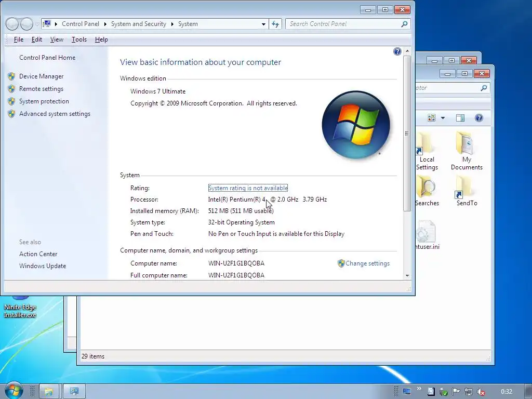Open the View menu
532x399 pixels.
coord(57,39)
